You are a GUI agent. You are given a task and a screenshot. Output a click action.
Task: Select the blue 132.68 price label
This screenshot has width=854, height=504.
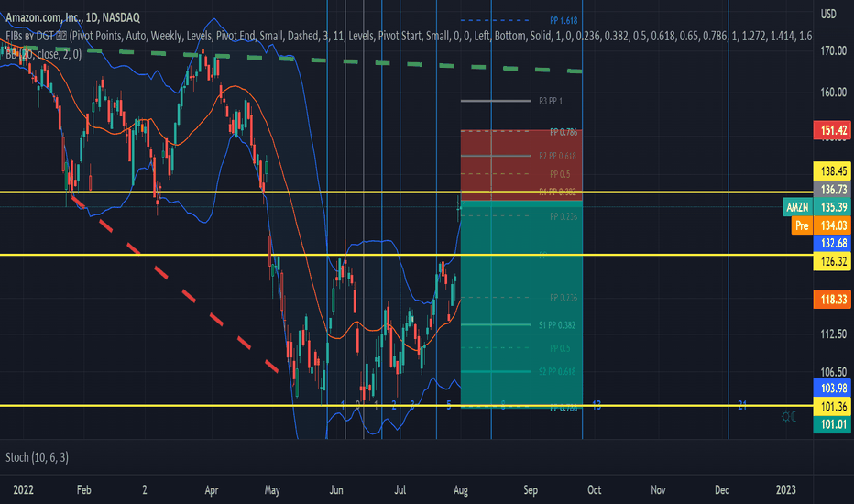[832, 243]
